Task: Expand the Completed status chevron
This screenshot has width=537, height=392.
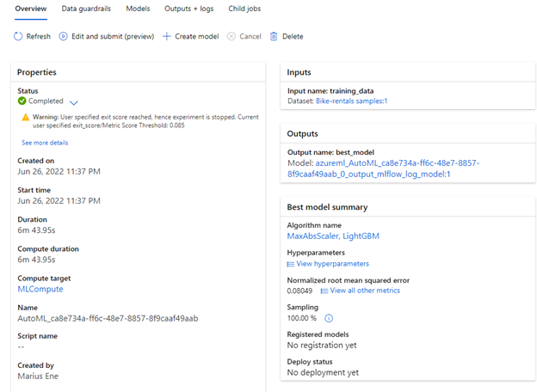Action: pyautogui.click(x=73, y=102)
